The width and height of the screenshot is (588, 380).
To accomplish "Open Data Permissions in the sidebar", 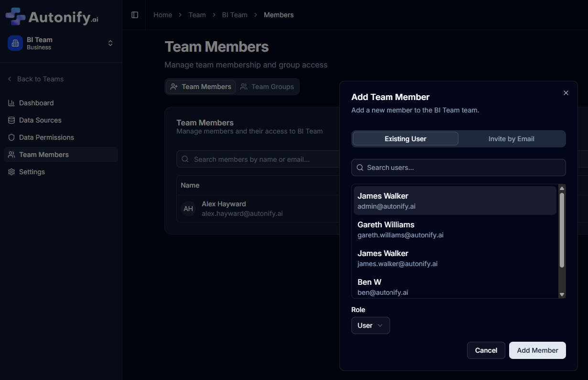I will point(61,137).
